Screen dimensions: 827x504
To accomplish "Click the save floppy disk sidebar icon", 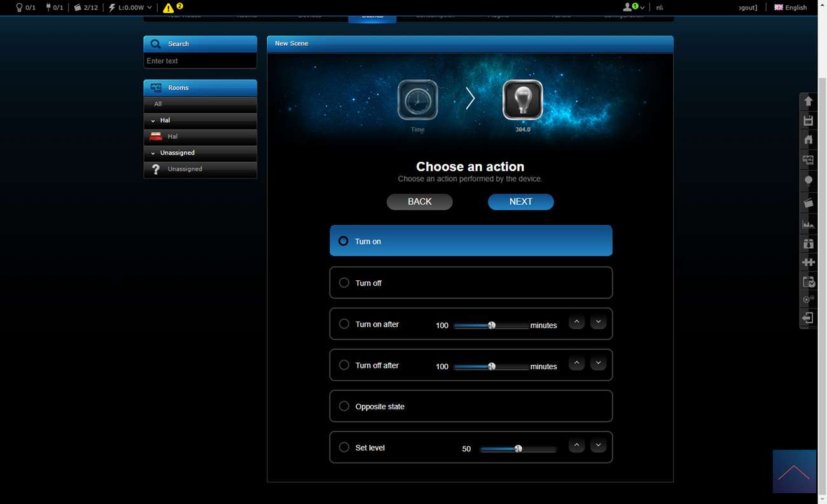I will coord(808,121).
